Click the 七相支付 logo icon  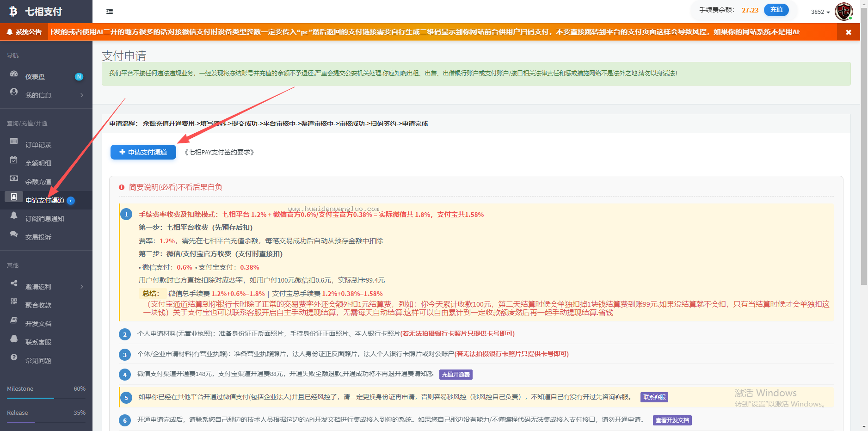[13, 12]
